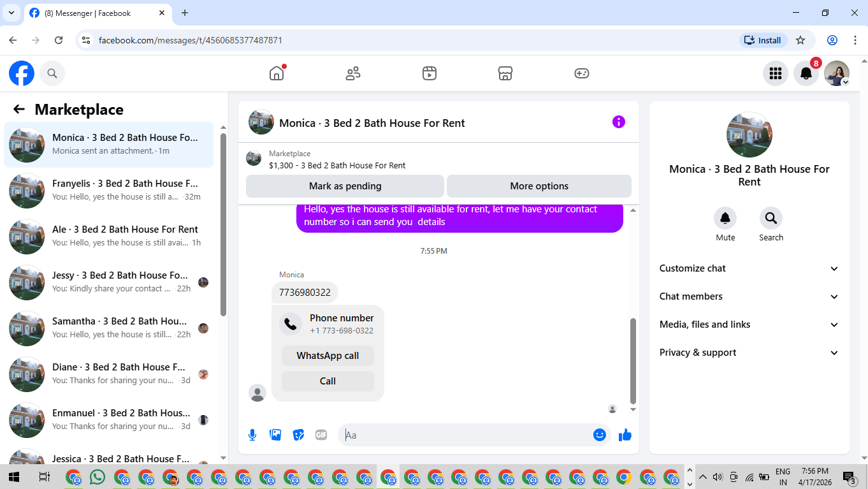
Task: Click the Install app button
Action: [763, 40]
